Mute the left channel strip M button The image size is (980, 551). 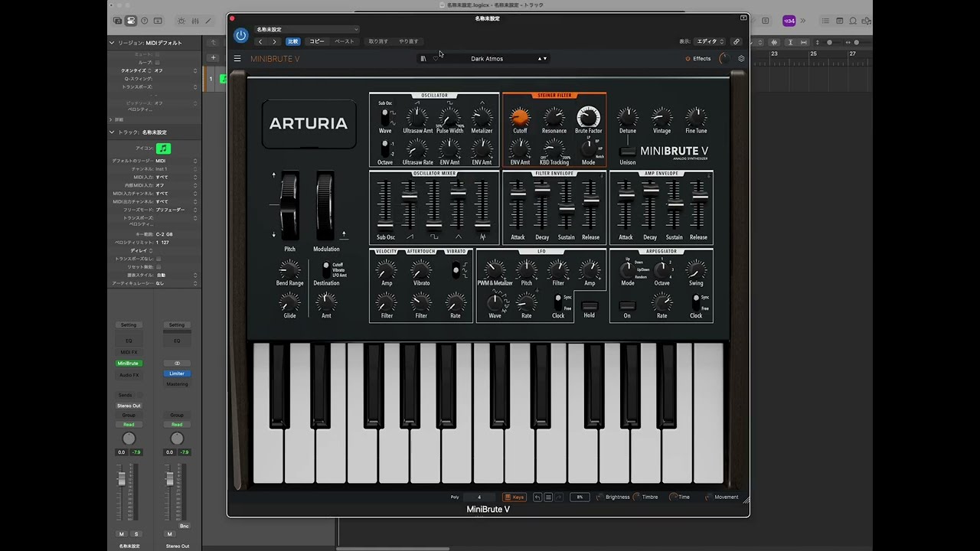coord(121,534)
